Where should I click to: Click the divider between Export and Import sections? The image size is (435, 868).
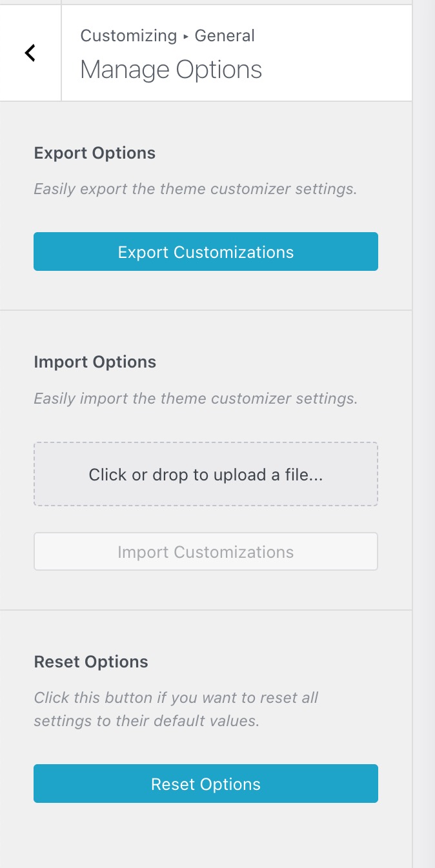(206, 310)
